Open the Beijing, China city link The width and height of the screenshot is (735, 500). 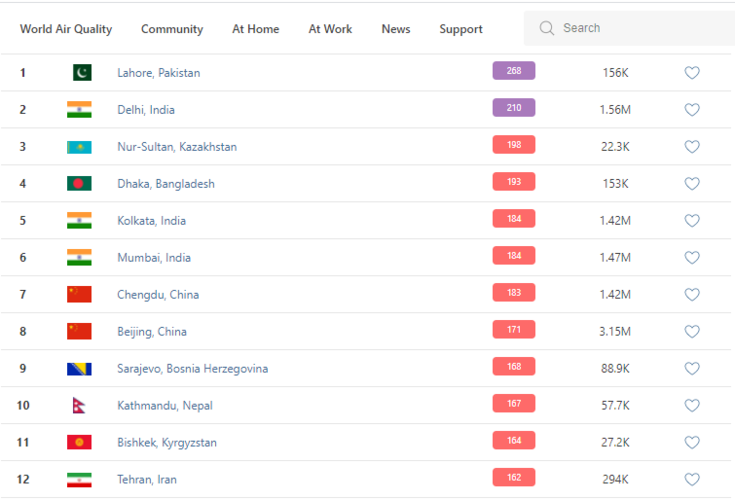pos(152,332)
